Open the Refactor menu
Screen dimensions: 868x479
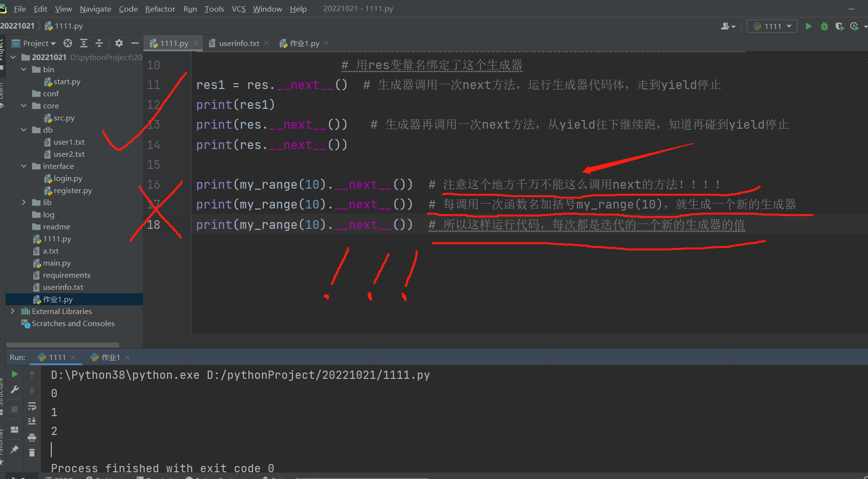160,9
